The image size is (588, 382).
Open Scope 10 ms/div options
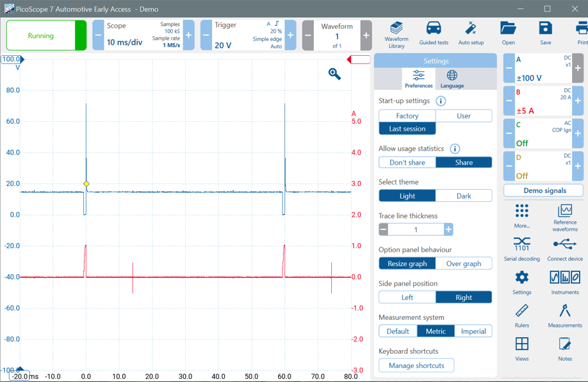[143, 35]
